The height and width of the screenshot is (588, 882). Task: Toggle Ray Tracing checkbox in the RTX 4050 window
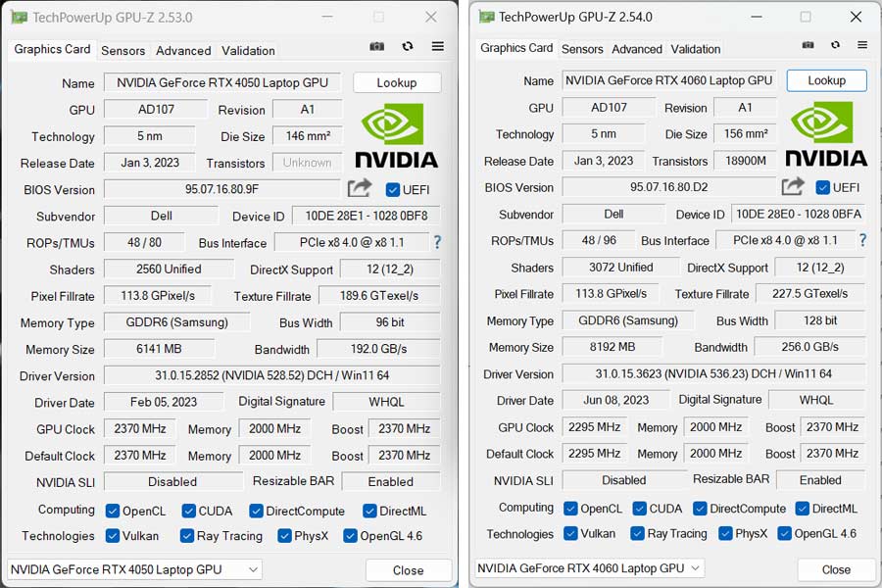pos(187,536)
